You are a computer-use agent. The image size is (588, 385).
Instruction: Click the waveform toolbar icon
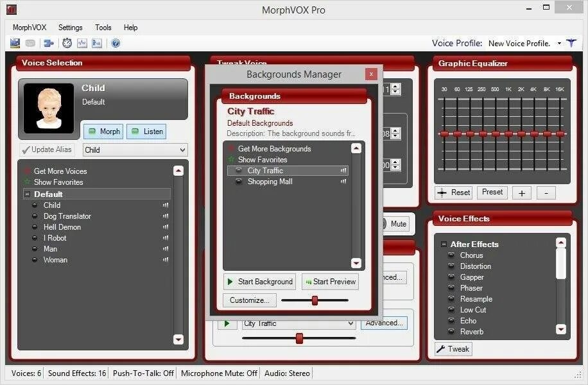point(82,43)
